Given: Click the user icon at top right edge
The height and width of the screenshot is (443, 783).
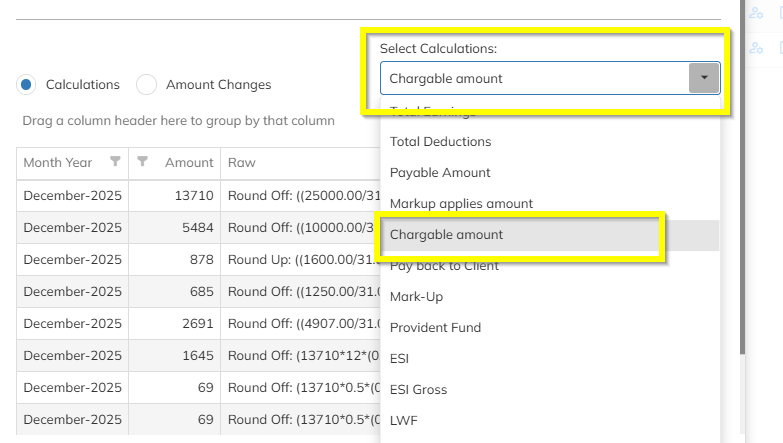Looking at the screenshot, I should point(756,12).
